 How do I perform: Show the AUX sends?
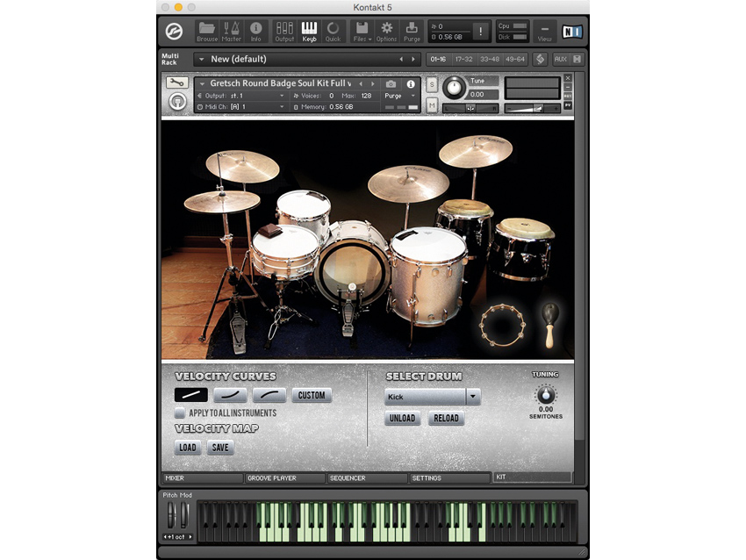[x=561, y=59]
